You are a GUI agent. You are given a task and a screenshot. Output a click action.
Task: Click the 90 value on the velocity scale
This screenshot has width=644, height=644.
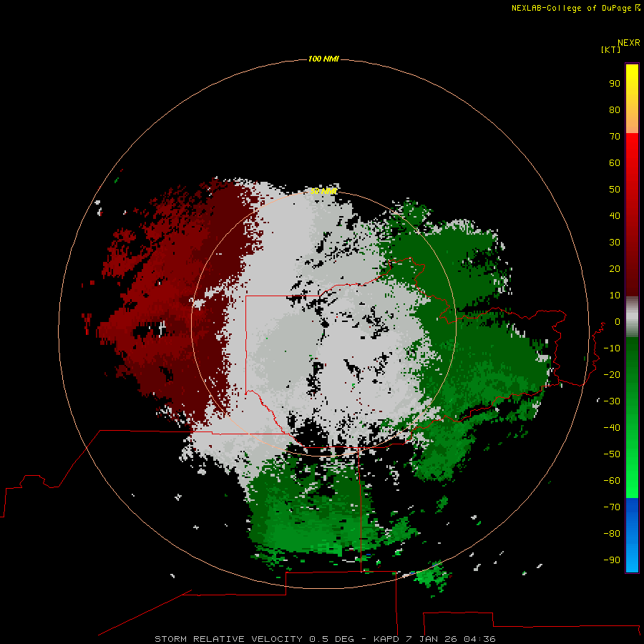(x=615, y=84)
